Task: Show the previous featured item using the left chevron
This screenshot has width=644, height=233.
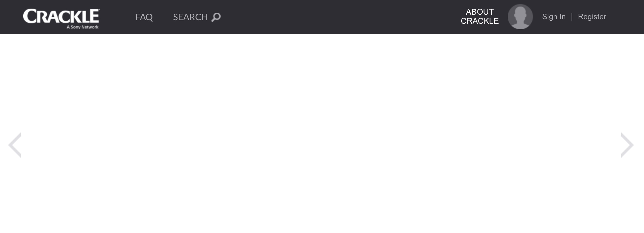Action: tap(14, 145)
